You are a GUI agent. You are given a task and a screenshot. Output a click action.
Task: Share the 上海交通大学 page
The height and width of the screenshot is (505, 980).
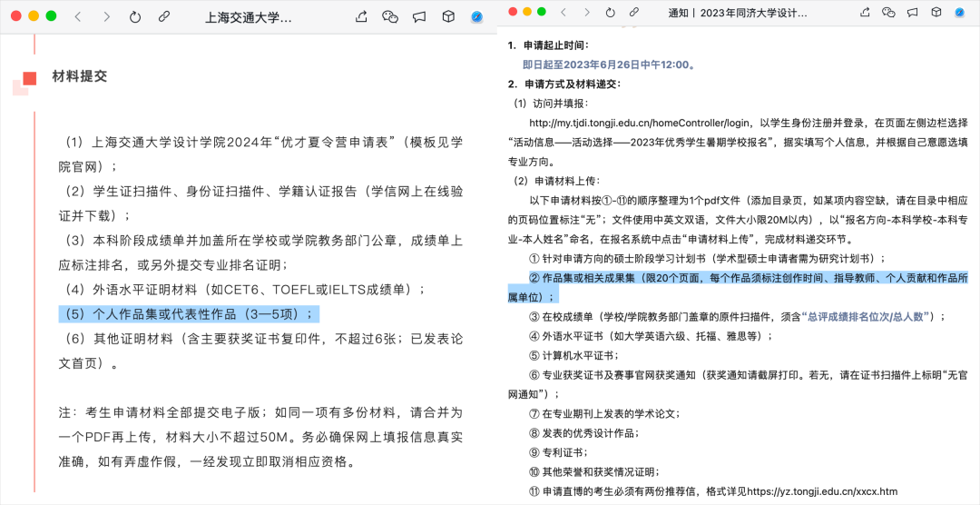coord(360,17)
